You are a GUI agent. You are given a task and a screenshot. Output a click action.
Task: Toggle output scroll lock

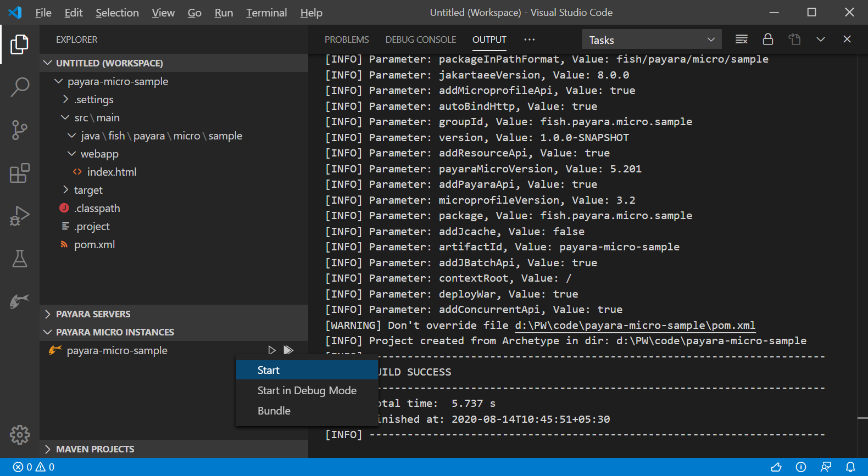pyautogui.click(x=768, y=40)
